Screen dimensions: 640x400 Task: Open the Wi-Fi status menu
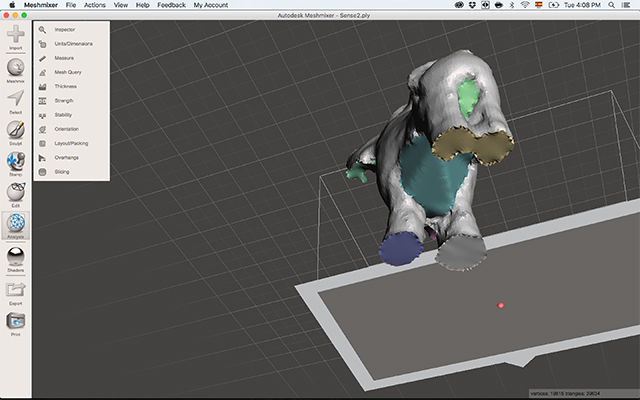point(525,5)
